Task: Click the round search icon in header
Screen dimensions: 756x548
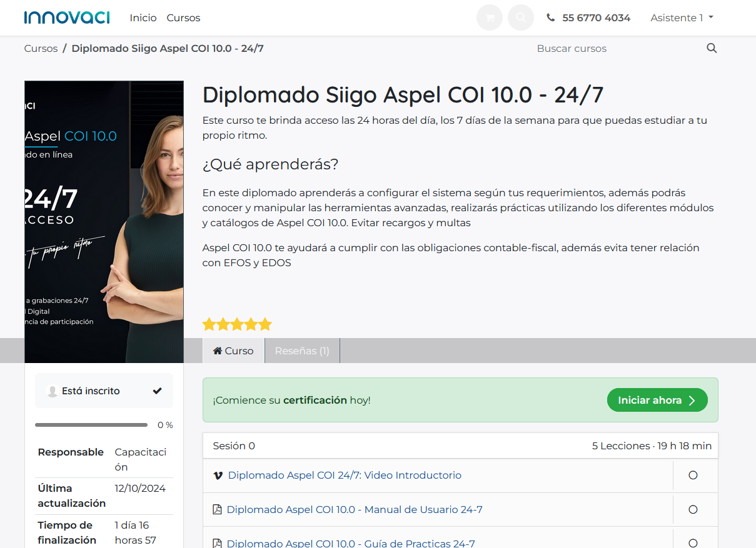Action: pyautogui.click(x=520, y=18)
